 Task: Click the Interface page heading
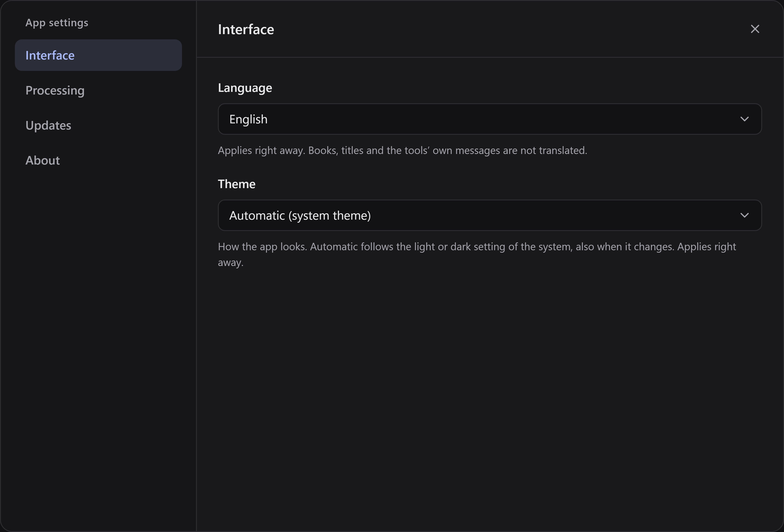[x=246, y=29]
